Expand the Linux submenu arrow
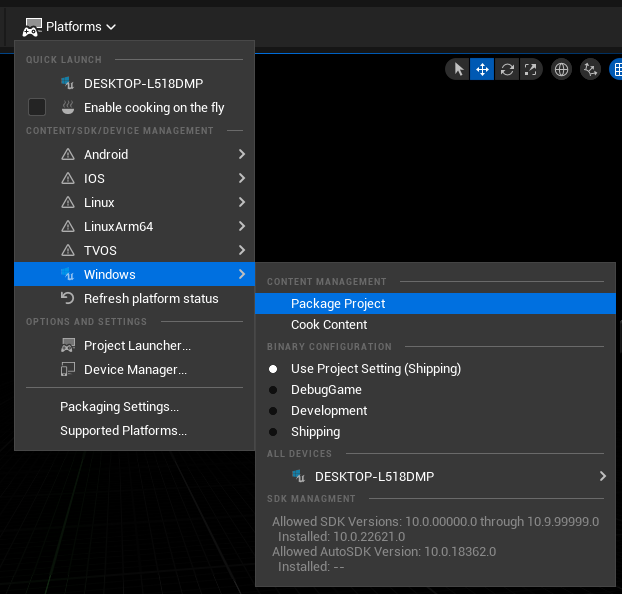622x594 pixels. click(x=242, y=202)
